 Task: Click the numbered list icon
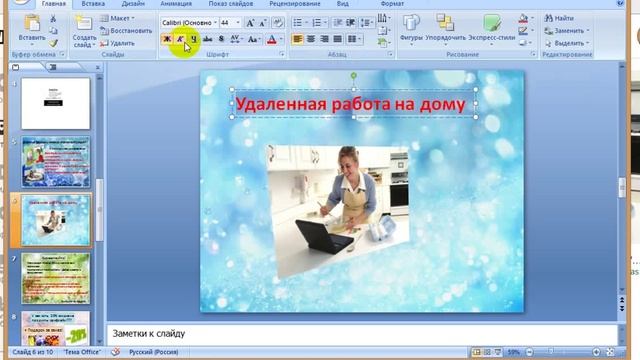pos(317,22)
